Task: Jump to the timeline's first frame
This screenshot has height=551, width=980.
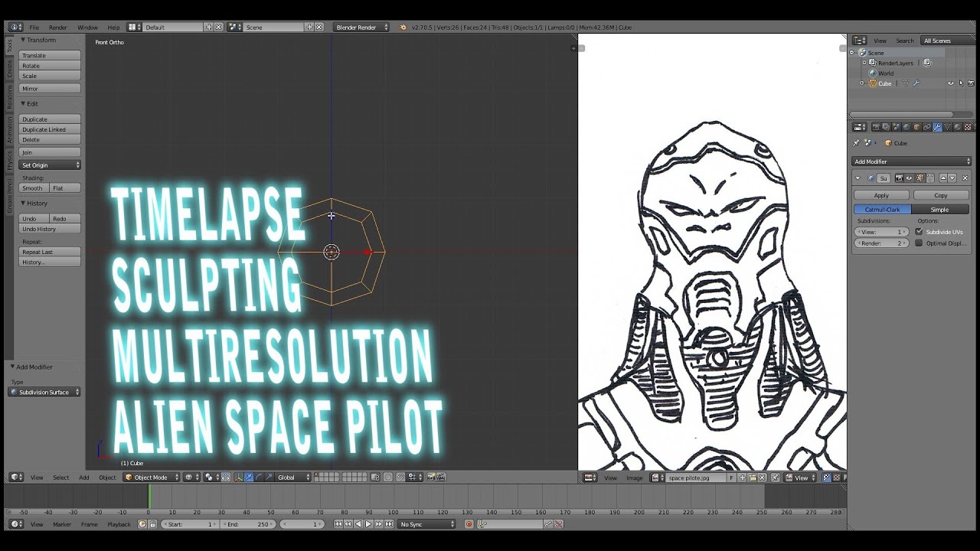Action: 338,524
